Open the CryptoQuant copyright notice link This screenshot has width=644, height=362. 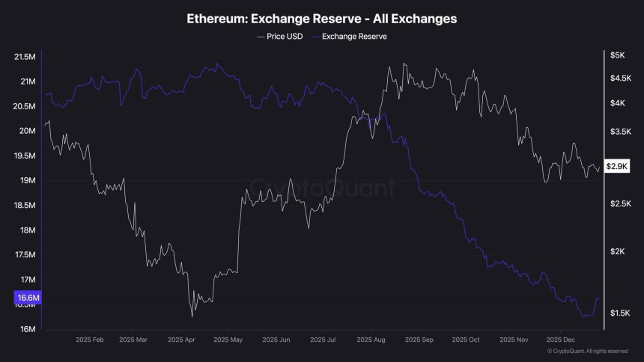pyautogui.click(x=587, y=351)
